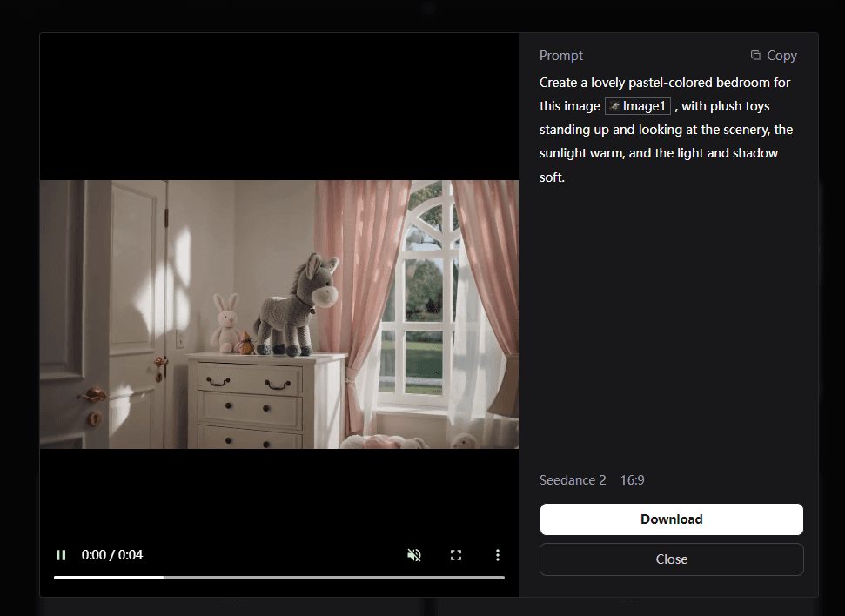Open the video's three-dot options menu
The image size is (845, 616).
coord(498,555)
